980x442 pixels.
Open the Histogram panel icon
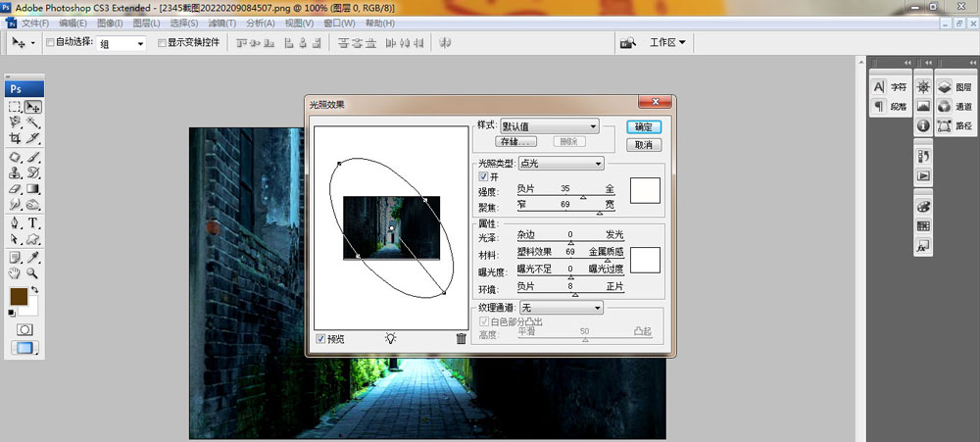923,106
